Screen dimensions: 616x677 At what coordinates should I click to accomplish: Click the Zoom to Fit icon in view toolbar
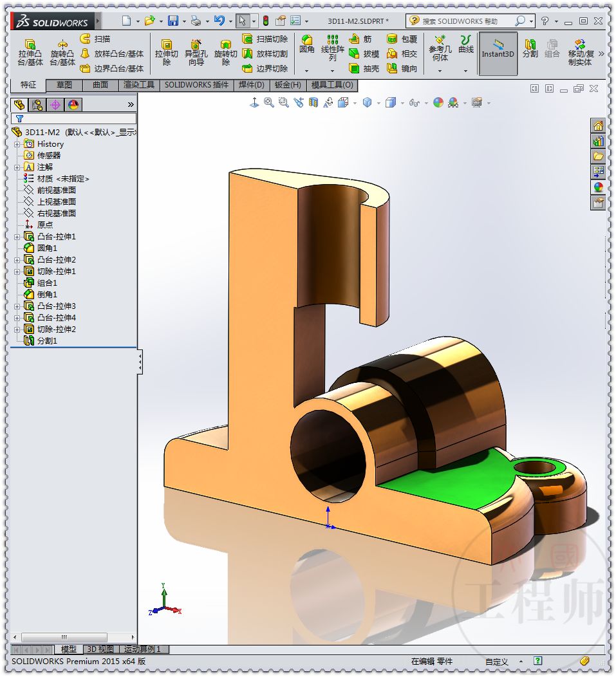268,102
